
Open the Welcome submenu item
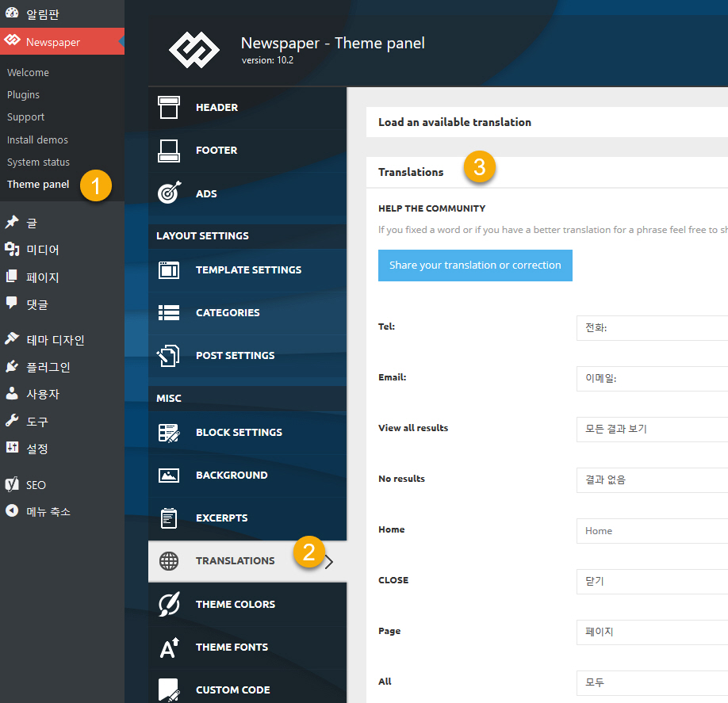click(x=28, y=72)
